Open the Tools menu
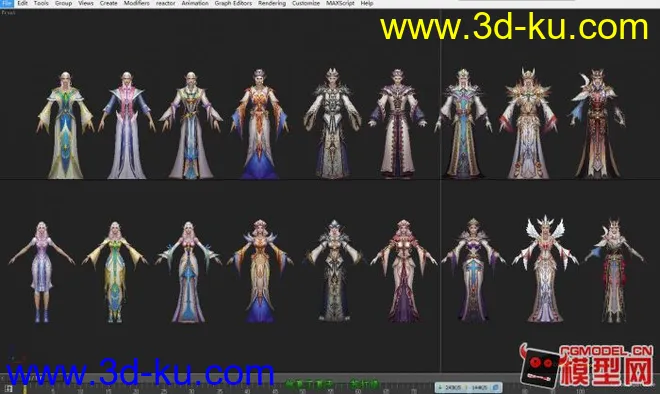This screenshot has width=660, height=394. pyautogui.click(x=41, y=3)
